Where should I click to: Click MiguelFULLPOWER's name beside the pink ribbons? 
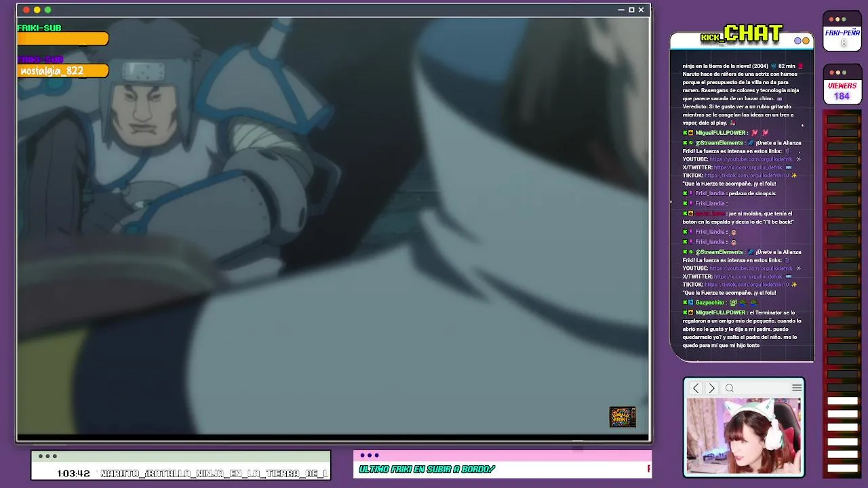click(720, 133)
